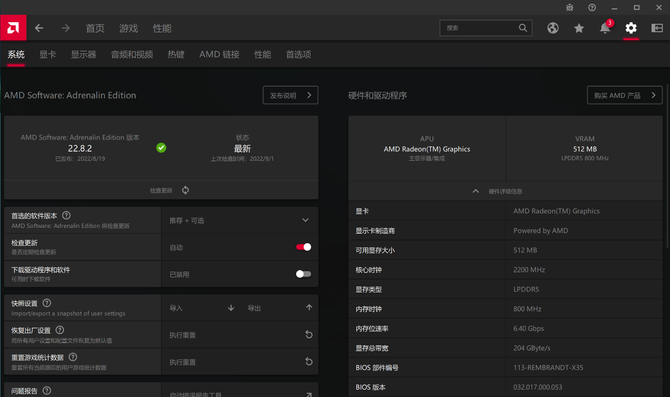
Task: Click the 113-REMBRANDT-X35 BIOS value
Action: pyautogui.click(x=548, y=368)
